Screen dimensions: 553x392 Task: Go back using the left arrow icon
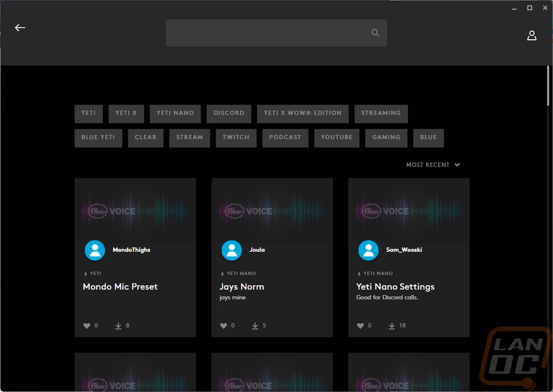coord(20,27)
